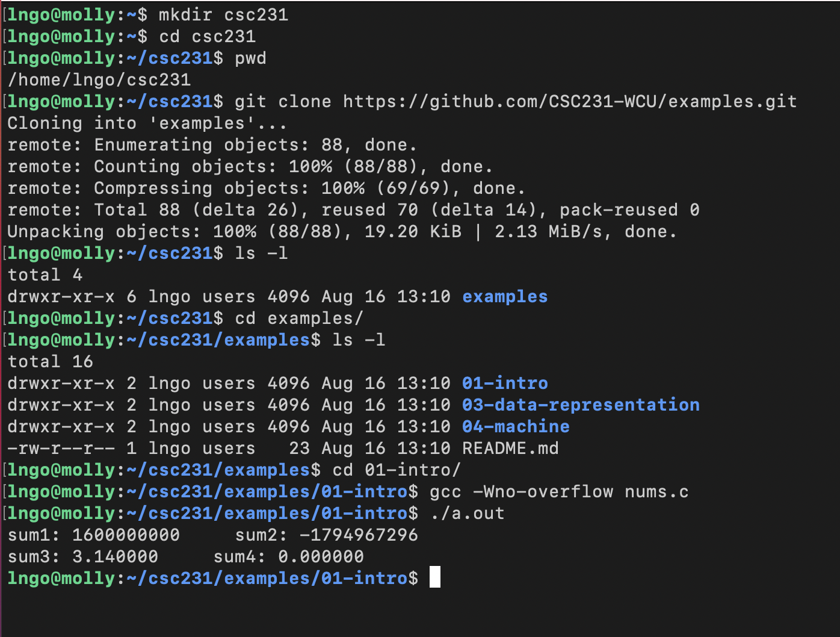This screenshot has width=840, height=637.
Task: Click the 'gcc -Wno-overflow nums.c' command
Action: [559, 491]
